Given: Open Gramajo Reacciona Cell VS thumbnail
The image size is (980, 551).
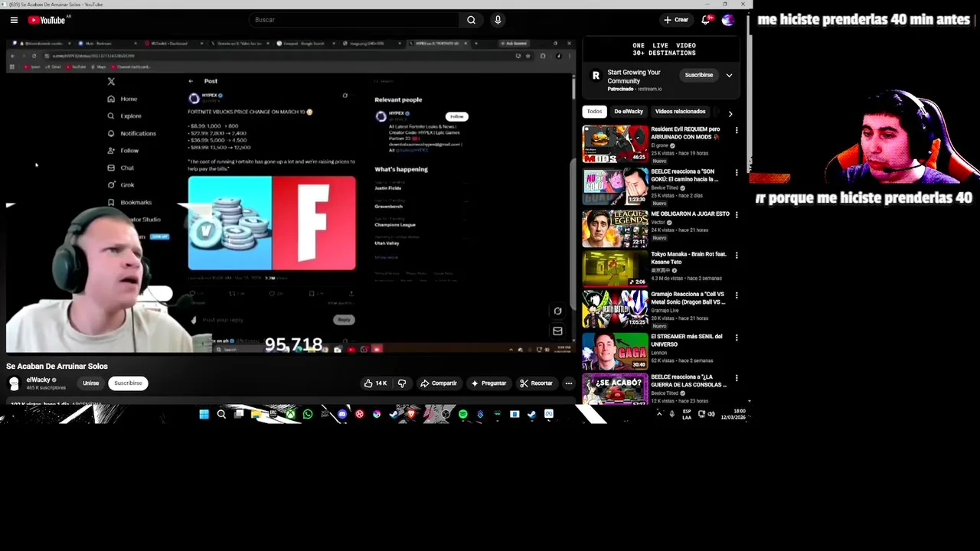Looking at the screenshot, I should coord(615,309).
